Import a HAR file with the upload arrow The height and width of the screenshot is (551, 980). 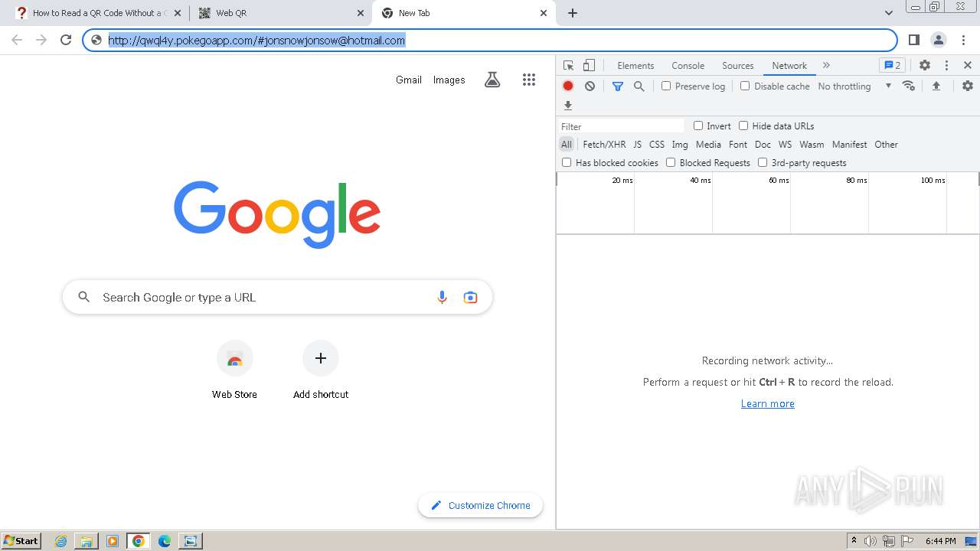tap(936, 86)
